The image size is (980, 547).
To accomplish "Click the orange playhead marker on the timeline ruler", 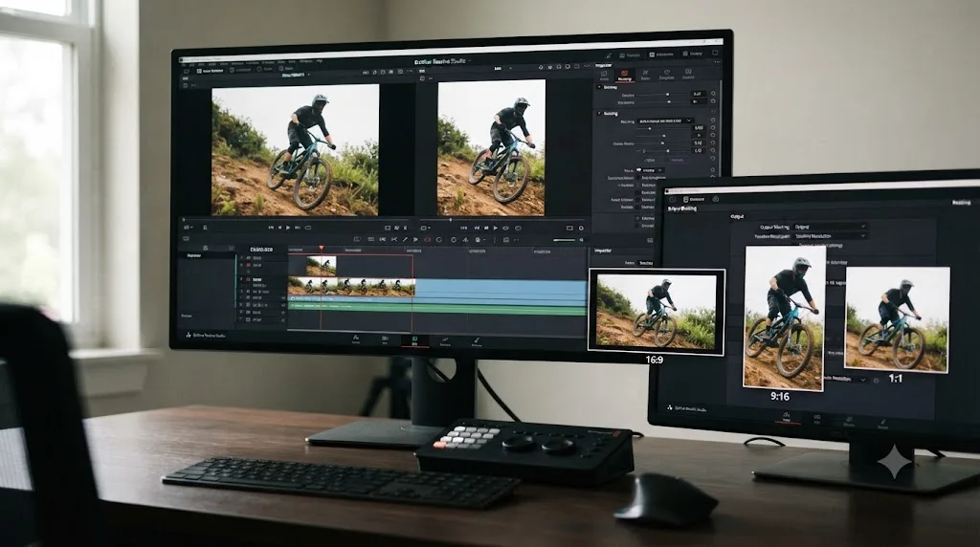I will pyautogui.click(x=322, y=248).
